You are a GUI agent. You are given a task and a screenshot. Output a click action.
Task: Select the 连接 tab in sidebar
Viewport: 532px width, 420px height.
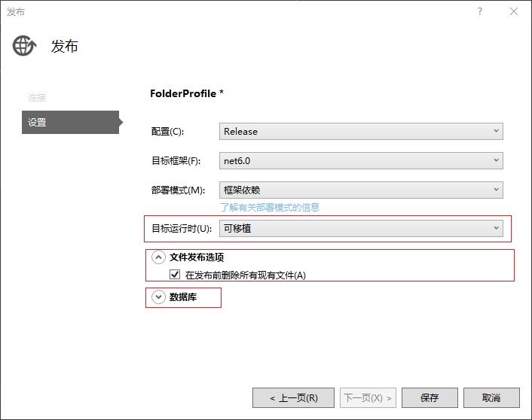(37, 98)
